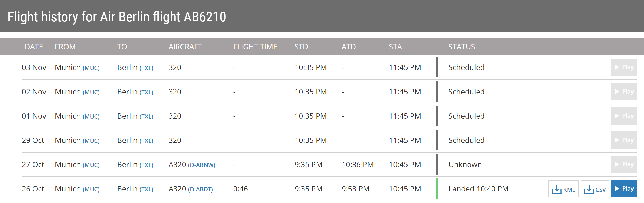Click Play button for 02 Nov flight
The image size is (644, 203).
[624, 92]
